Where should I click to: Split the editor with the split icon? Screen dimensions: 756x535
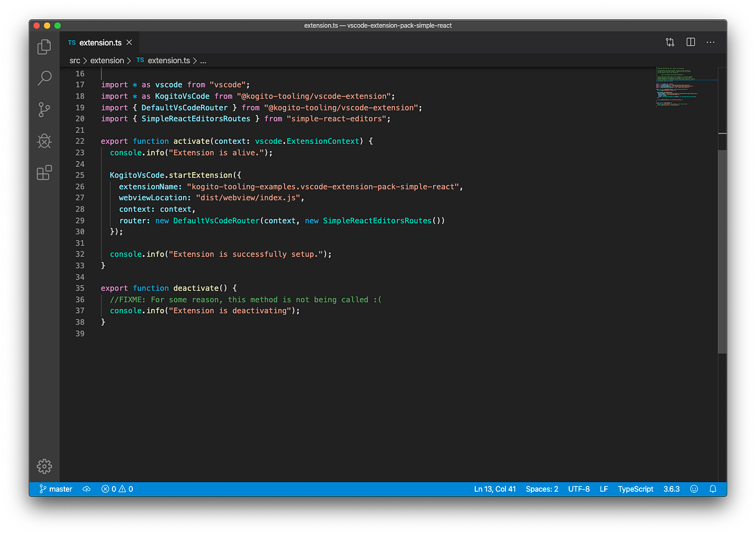click(x=690, y=42)
